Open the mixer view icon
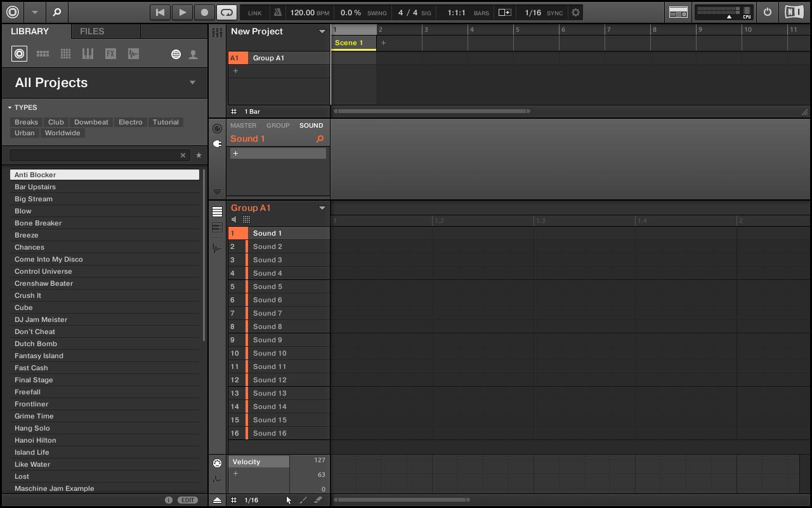The height and width of the screenshot is (508, 812). coord(218,32)
